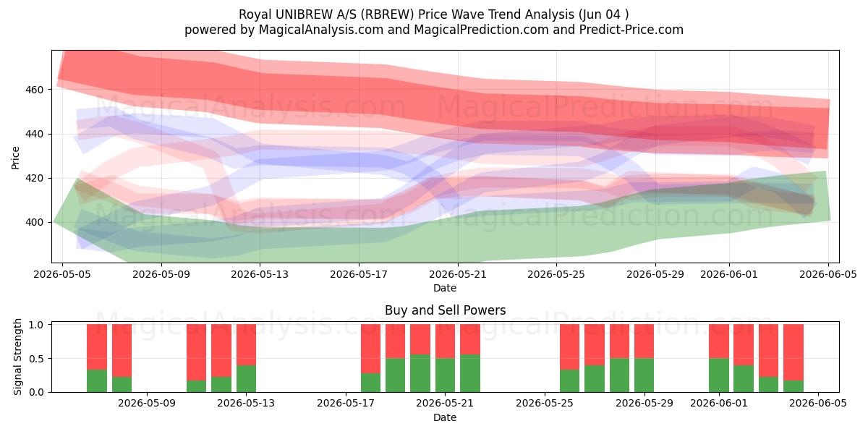Click the 2026-05-13 date tick on price chart
868x434 pixels.
pos(260,274)
